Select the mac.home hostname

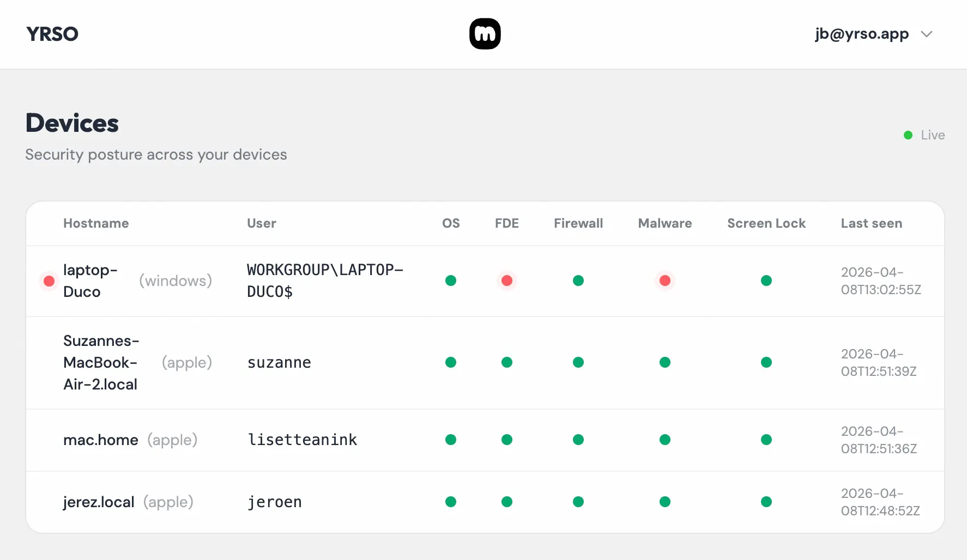(x=101, y=440)
